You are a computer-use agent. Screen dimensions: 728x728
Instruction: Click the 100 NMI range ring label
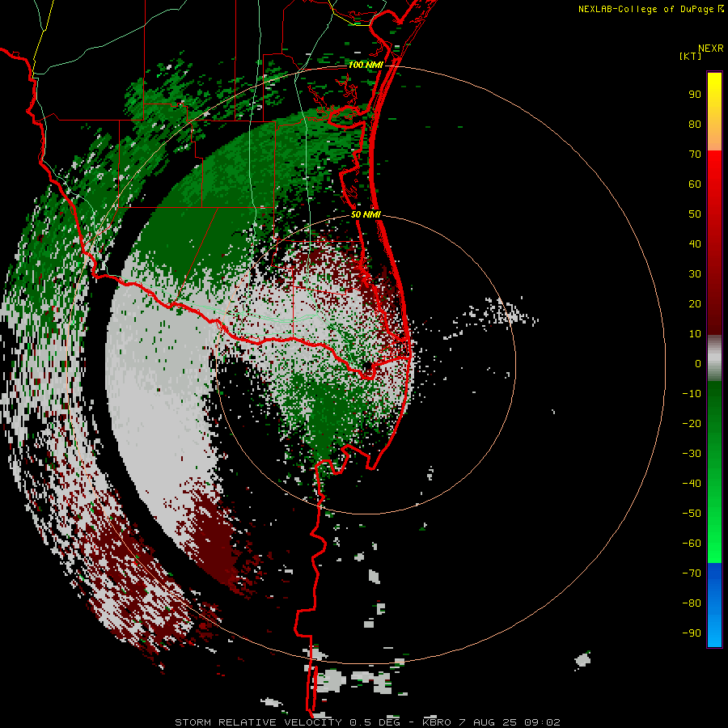pyautogui.click(x=366, y=65)
